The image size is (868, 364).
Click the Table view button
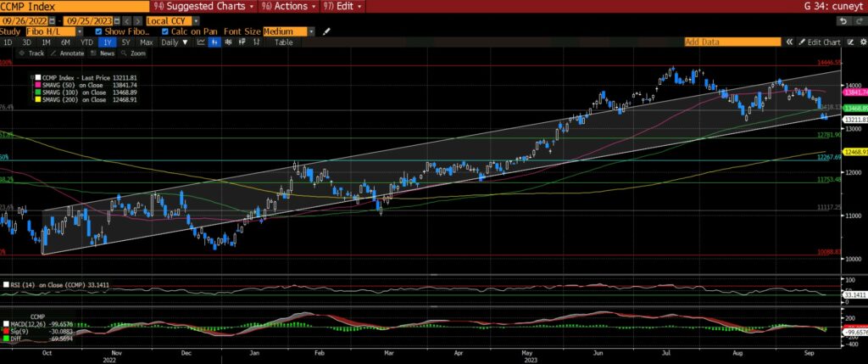[x=283, y=42]
